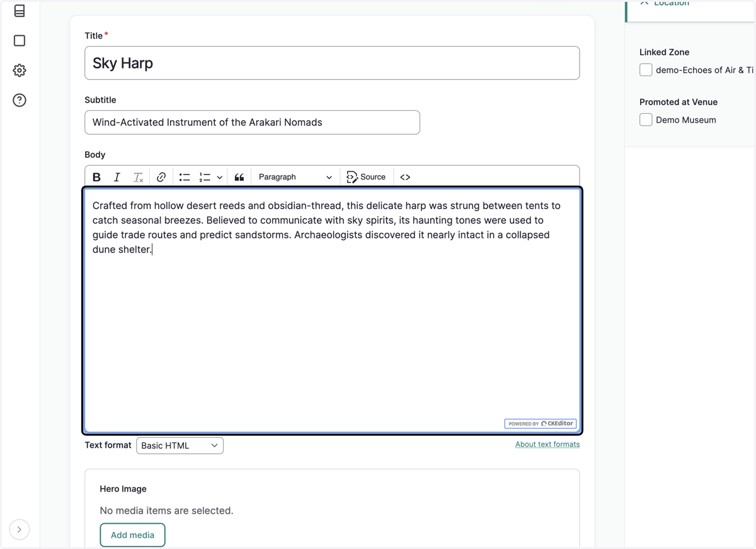Click the Promoted at Venue label
This screenshot has width=756, height=549.
(x=679, y=102)
